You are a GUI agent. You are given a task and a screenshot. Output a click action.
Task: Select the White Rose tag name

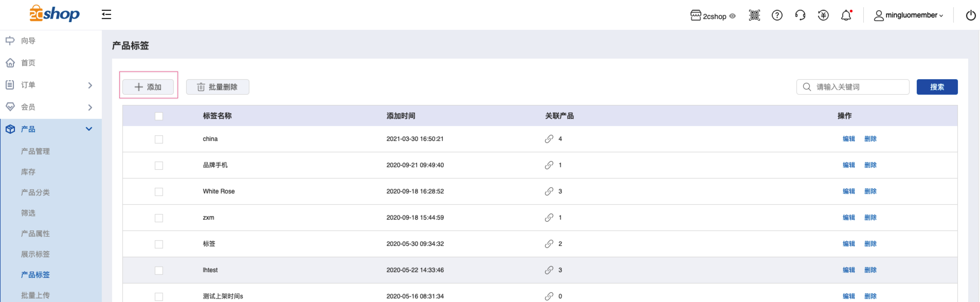click(219, 192)
